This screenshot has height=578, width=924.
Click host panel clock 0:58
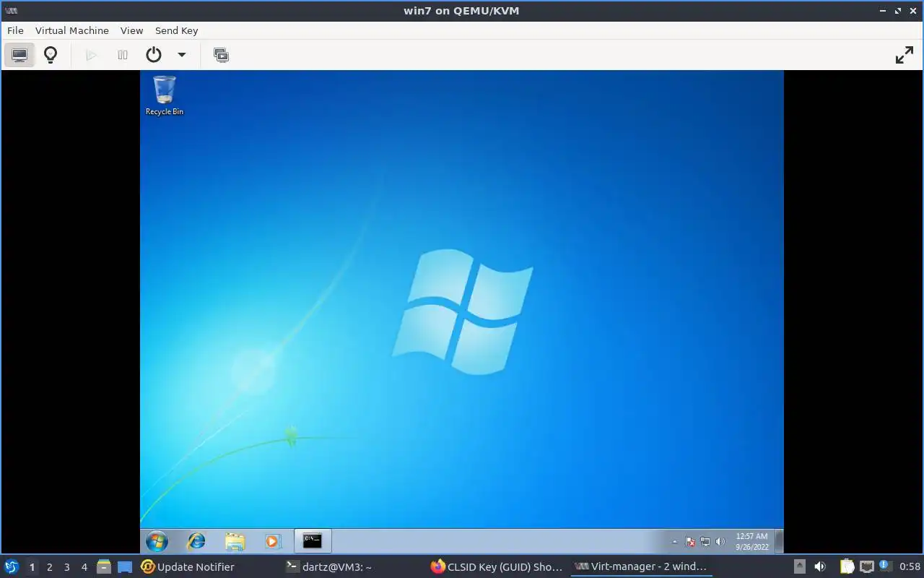(910, 567)
